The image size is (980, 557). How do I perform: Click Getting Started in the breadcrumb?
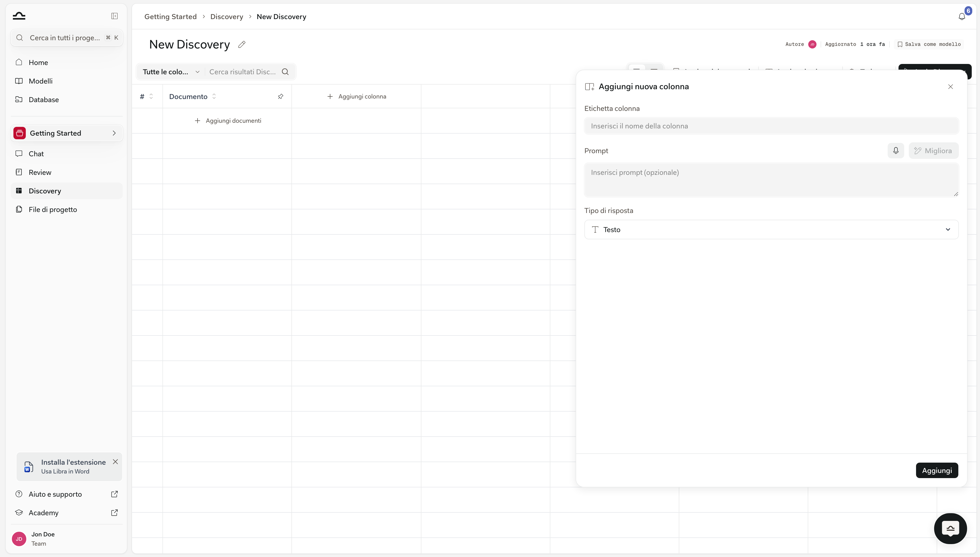171,17
